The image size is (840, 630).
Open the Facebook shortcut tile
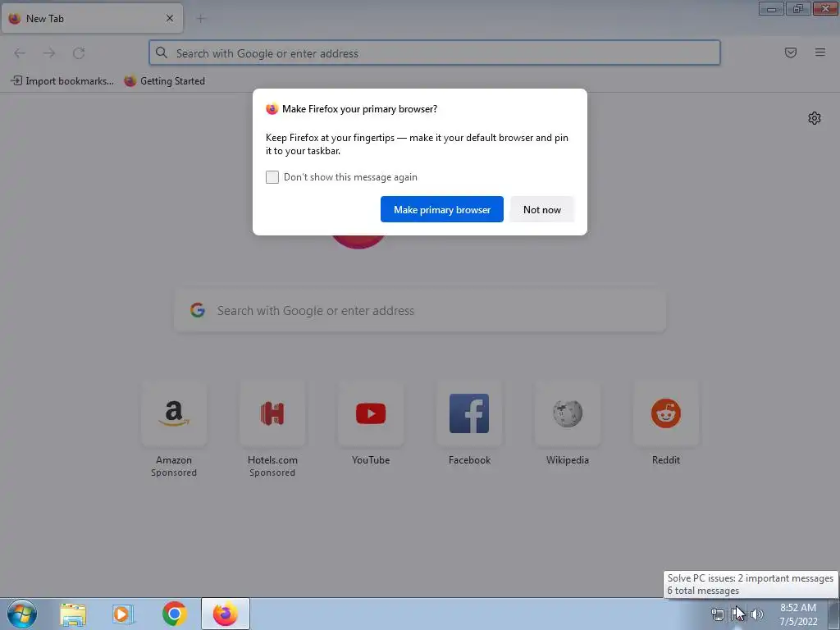[469, 413]
